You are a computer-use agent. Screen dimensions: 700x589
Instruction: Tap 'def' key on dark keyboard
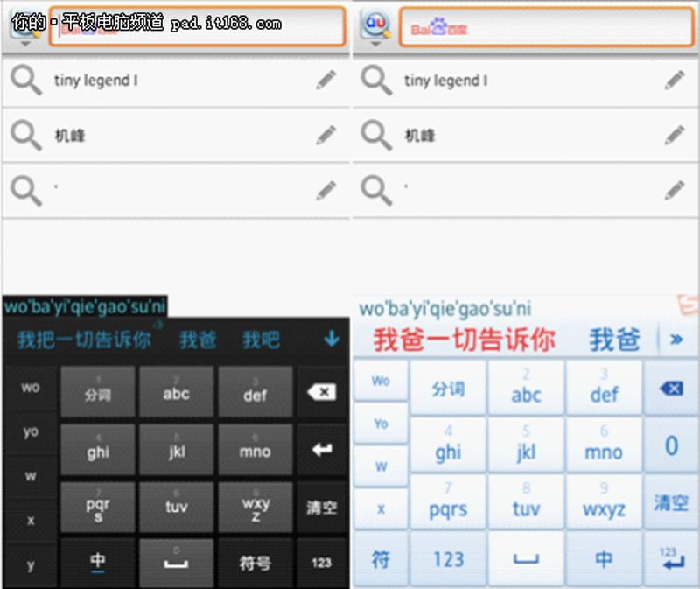(255, 392)
